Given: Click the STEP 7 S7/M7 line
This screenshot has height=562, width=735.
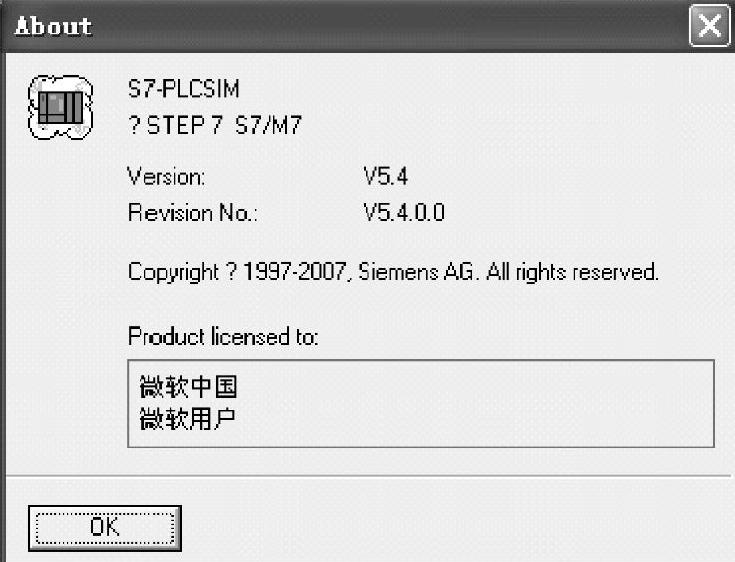Looking at the screenshot, I should click(215, 125).
